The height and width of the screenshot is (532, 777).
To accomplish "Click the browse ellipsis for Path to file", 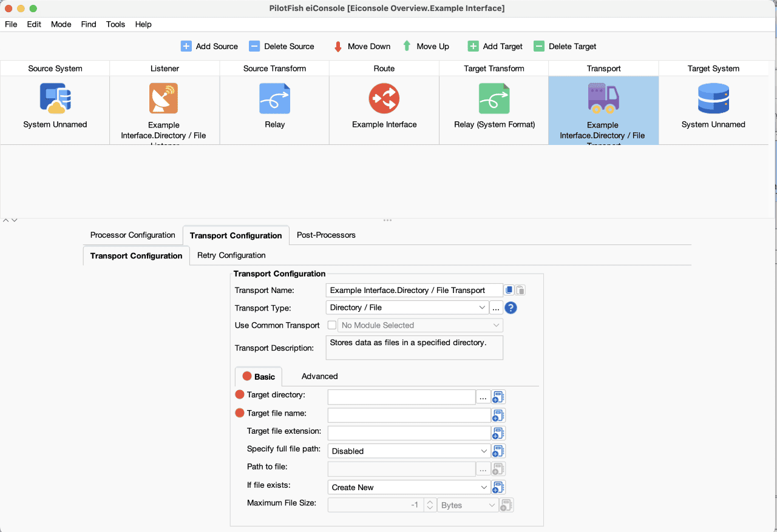I will 483,469.
